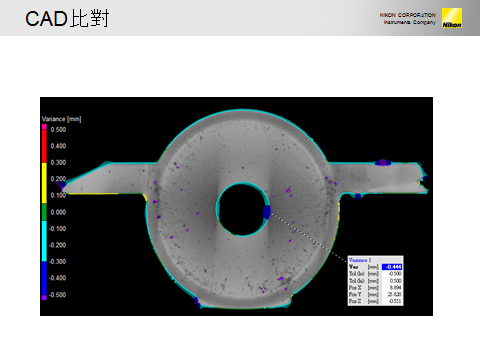Click the 'Variance [mm]' legend title
This screenshot has width=480, height=360.
point(61,119)
